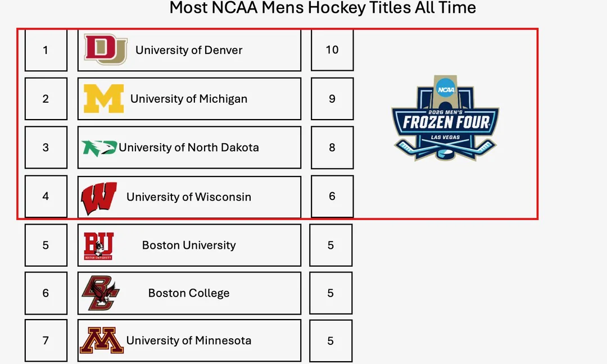Click the Boston University BU logo

pyautogui.click(x=98, y=245)
